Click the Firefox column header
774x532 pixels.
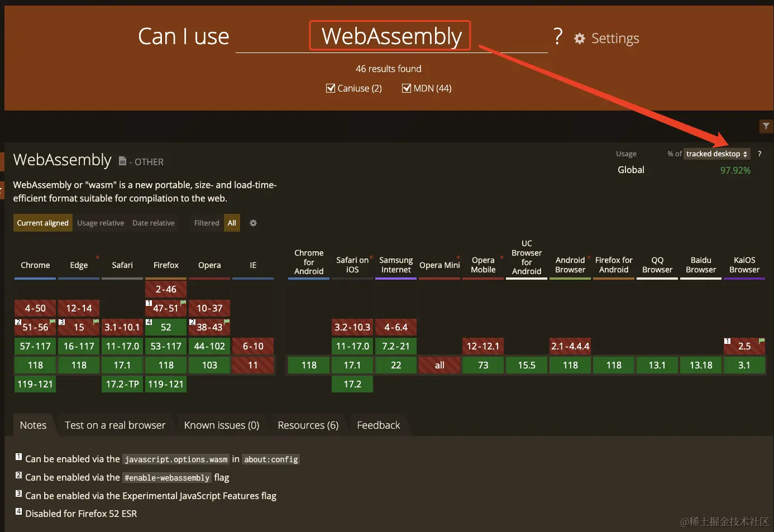(x=166, y=265)
